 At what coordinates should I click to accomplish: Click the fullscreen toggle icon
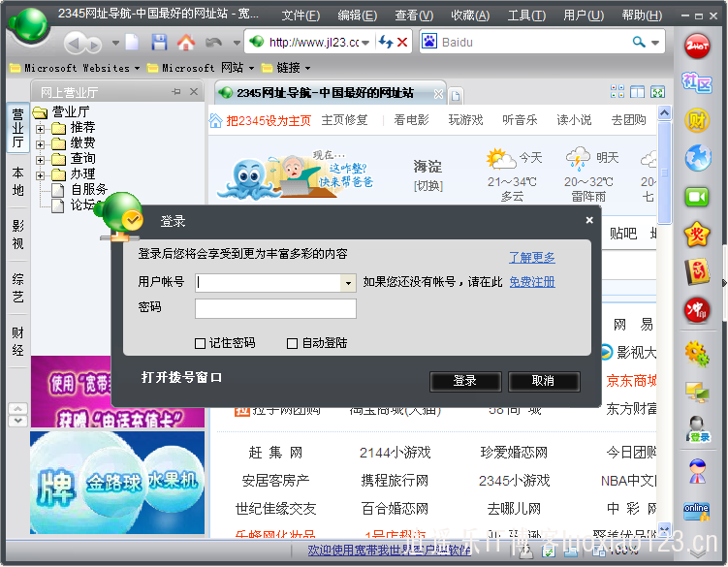658,91
